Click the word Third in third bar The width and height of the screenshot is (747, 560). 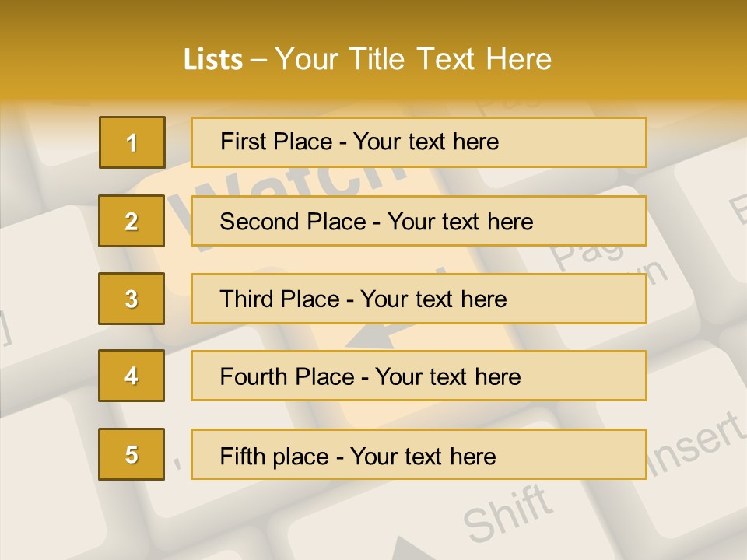(x=247, y=299)
